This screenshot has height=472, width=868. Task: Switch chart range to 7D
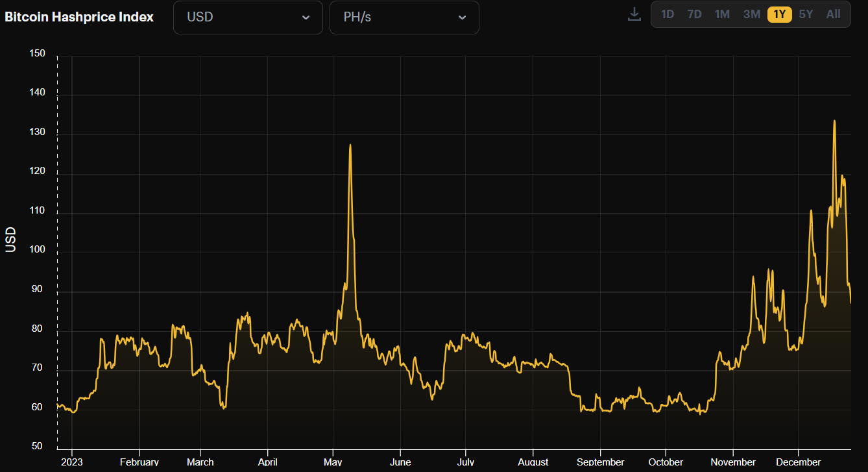pyautogui.click(x=694, y=14)
